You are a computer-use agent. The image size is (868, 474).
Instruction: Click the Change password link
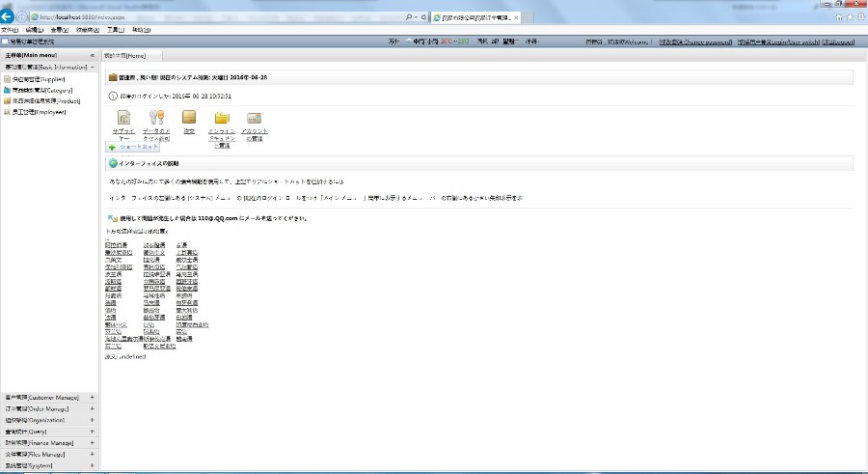[695, 42]
